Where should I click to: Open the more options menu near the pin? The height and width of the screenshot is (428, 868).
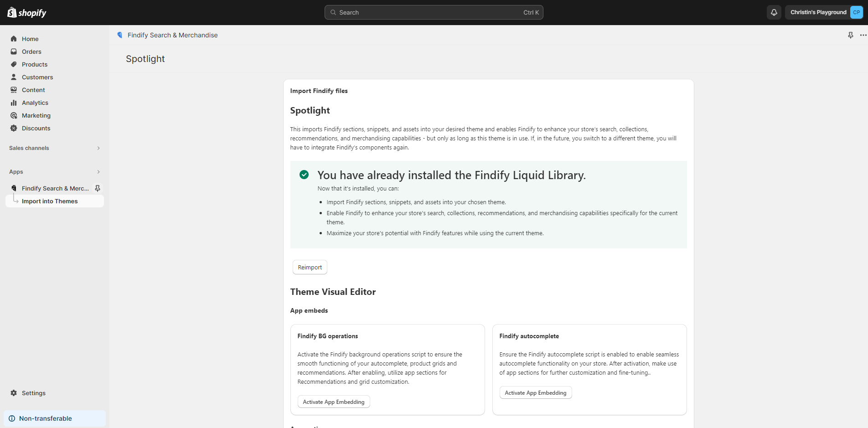tap(863, 35)
